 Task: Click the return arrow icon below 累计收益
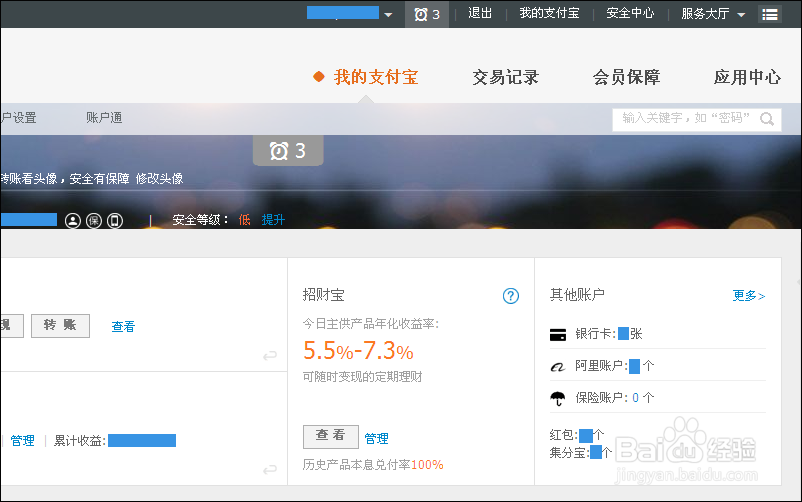tap(270, 469)
